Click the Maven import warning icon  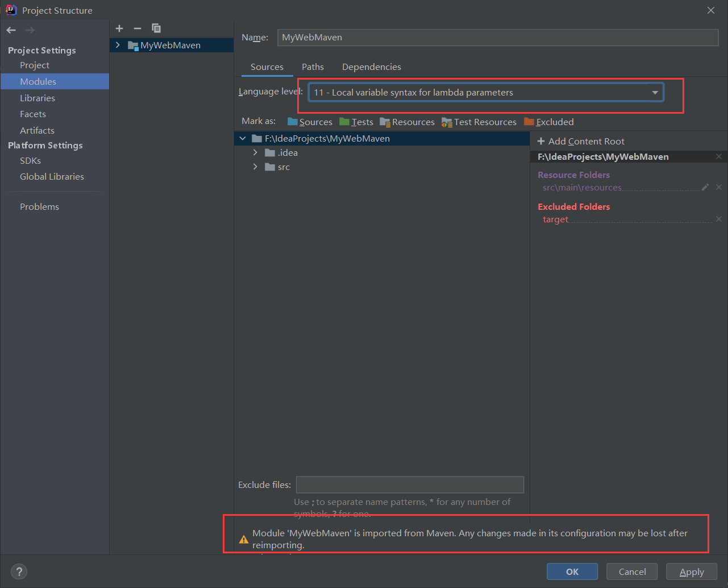[x=243, y=539]
